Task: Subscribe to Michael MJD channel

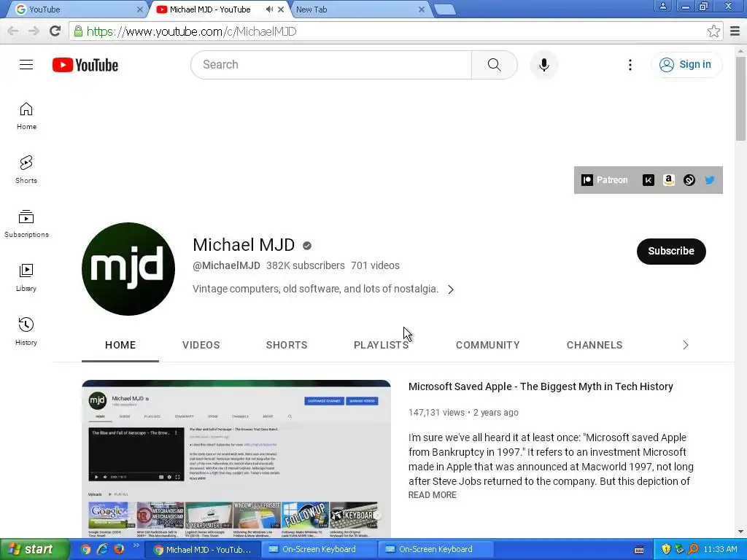Action: [671, 251]
